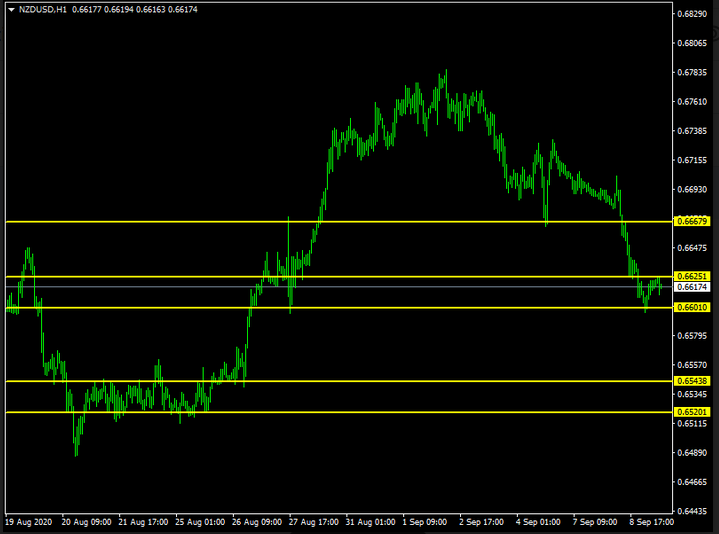Viewport: 719px width, 534px height.
Task: Click the one-click trading arrow beside NZDUSD,H1
Action: pos(11,9)
